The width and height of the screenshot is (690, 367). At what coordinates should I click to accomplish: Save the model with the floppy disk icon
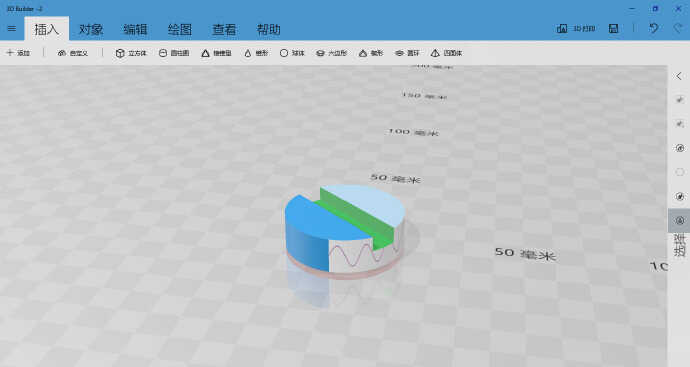click(613, 29)
